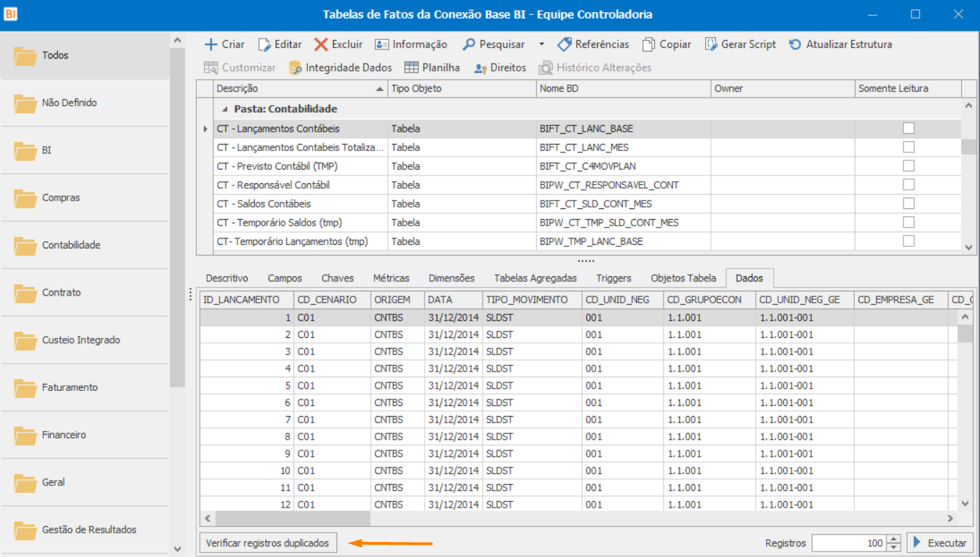The height and width of the screenshot is (557, 980).
Task: Enable Somente Leitura for CT - Responsável Contábil
Action: click(908, 185)
